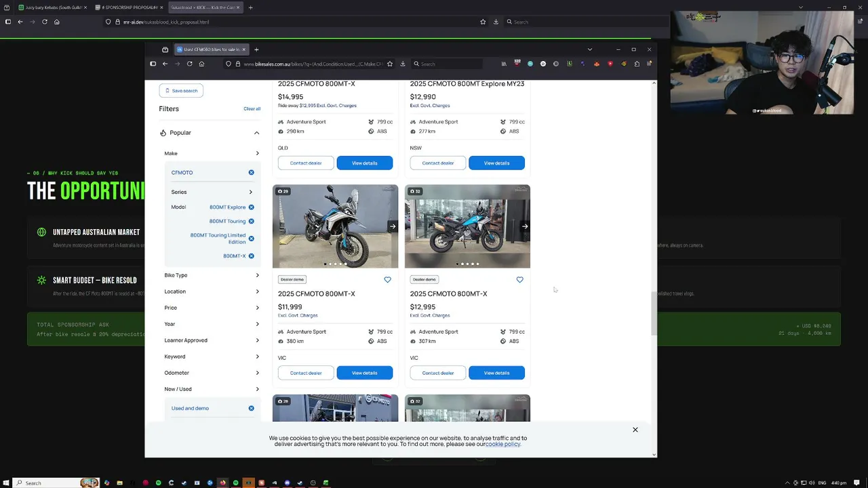Open the cookie policy link
This screenshot has width=868, height=488.
pos(502,444)
